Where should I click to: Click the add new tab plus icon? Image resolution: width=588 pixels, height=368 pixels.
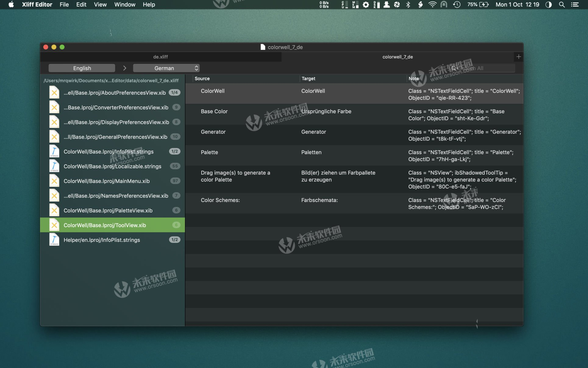pos(519,57)
